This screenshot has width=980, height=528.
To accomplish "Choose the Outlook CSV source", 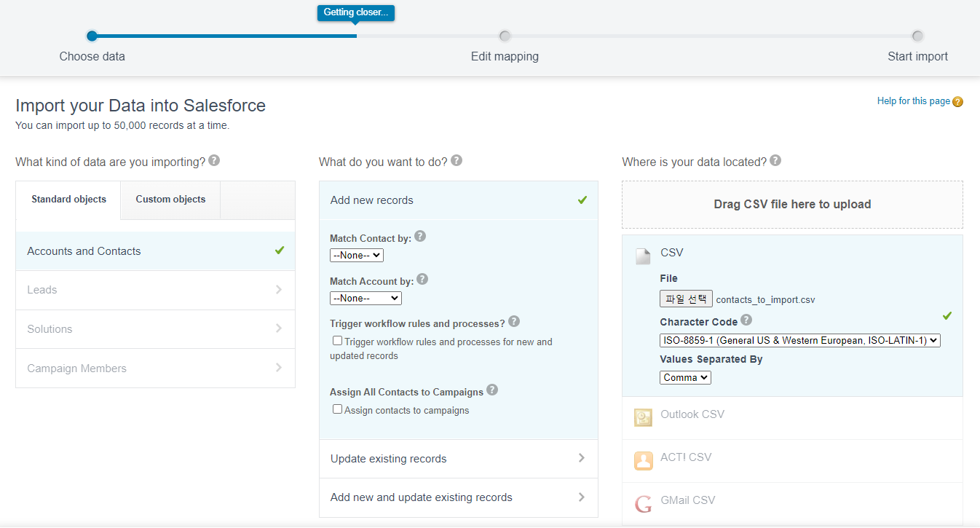I will coord(792,417).
